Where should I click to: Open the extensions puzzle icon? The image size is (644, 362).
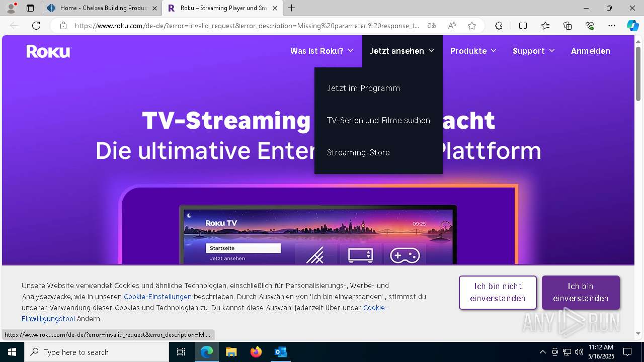pyautogui.click(x=499, y=26)
